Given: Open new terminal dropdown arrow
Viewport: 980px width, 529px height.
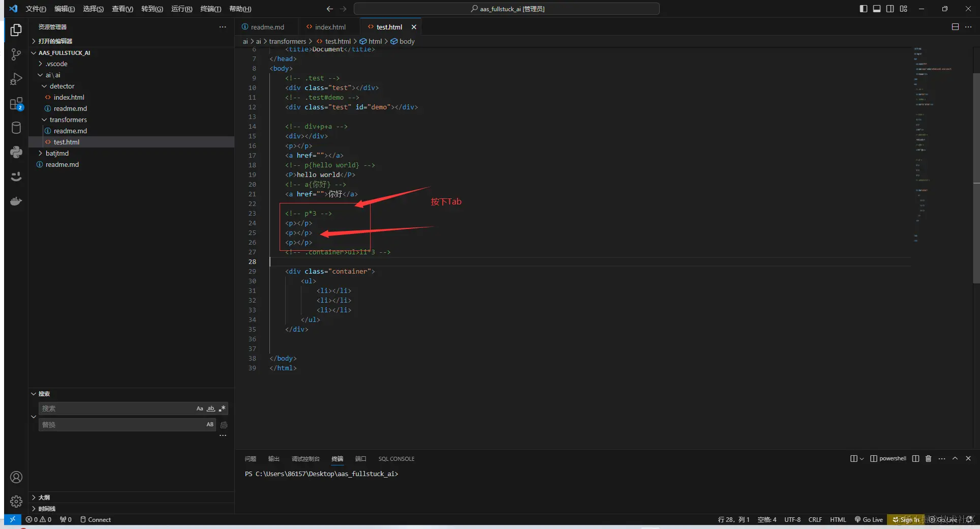Looking at the screenshot, I should (x=862, y=459).
